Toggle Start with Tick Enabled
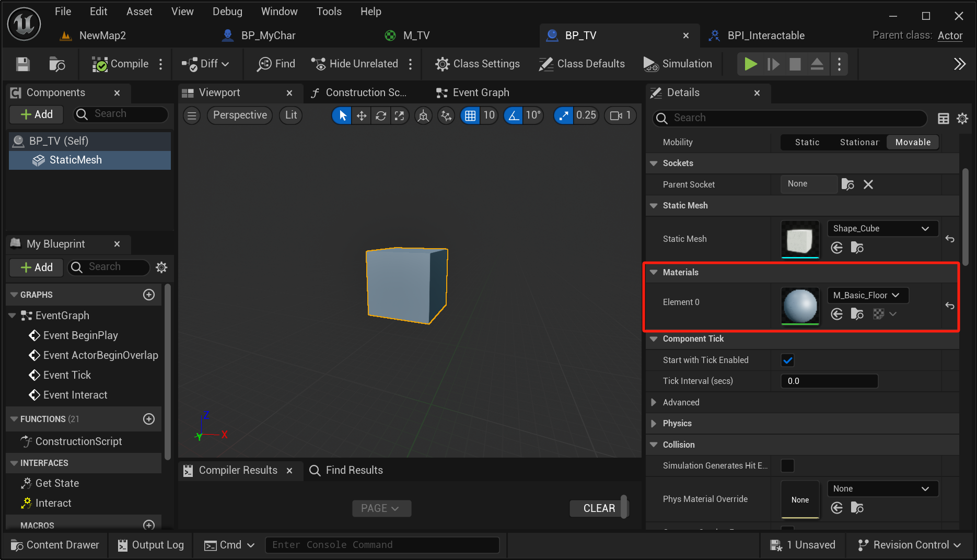Image resolution: width=977 pixels, height=560 pixels. (787, 360)
